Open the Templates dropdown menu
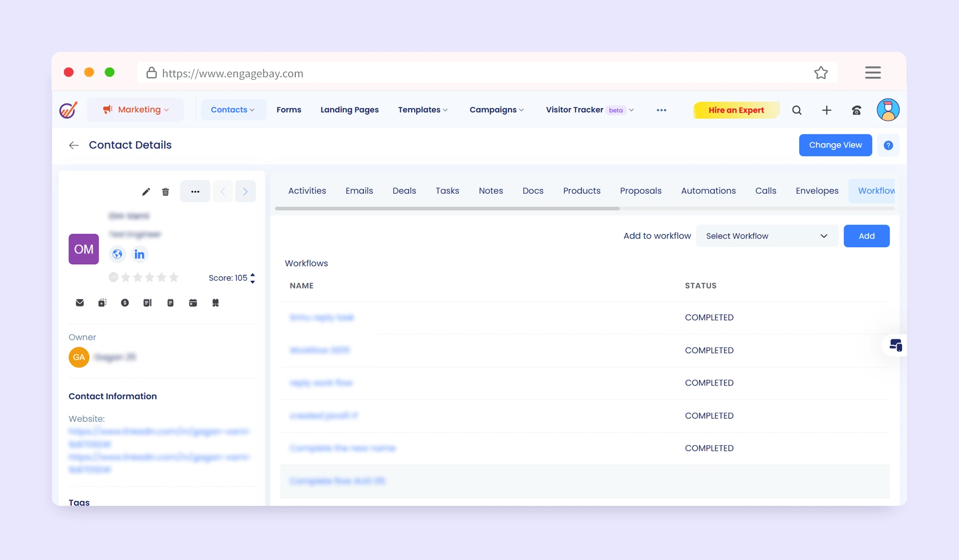The height and width of the screenshot is (560, 959). (x=423, y=110)
